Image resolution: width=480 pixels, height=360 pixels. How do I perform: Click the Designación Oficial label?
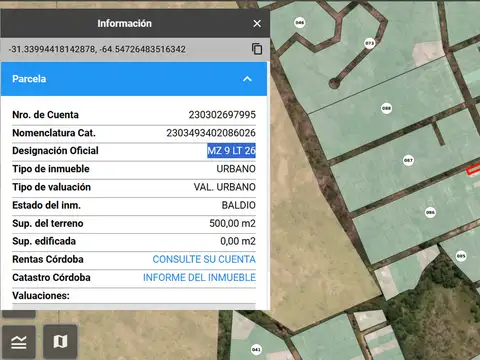click(55, 151)
